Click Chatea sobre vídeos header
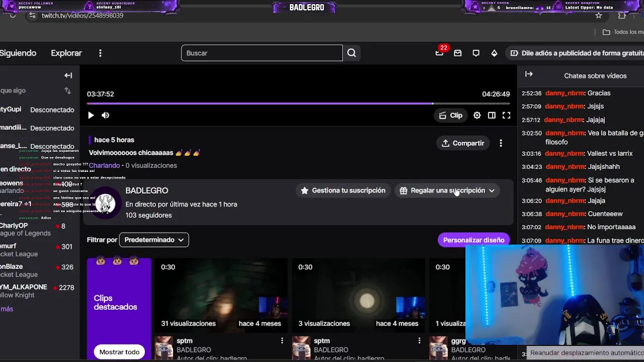The height and width of the screenshot is (362, 644). click(x=595, y=76)
